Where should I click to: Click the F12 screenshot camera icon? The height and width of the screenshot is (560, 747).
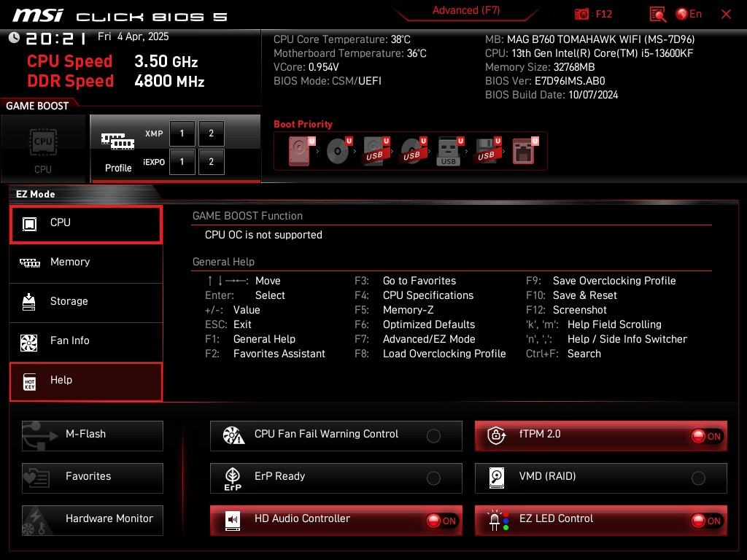581,14
